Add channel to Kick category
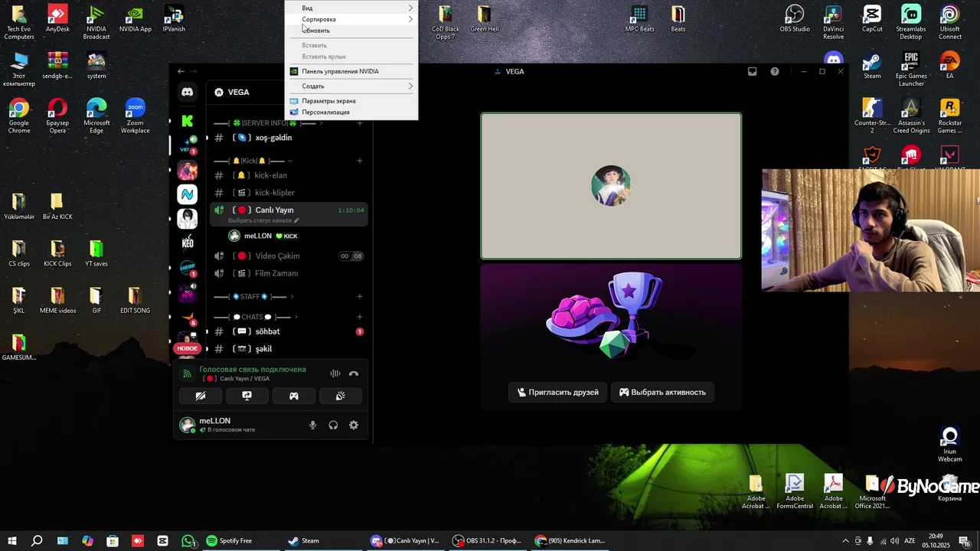The width and height of the screenshot is (980, 551). coord(360,161)
